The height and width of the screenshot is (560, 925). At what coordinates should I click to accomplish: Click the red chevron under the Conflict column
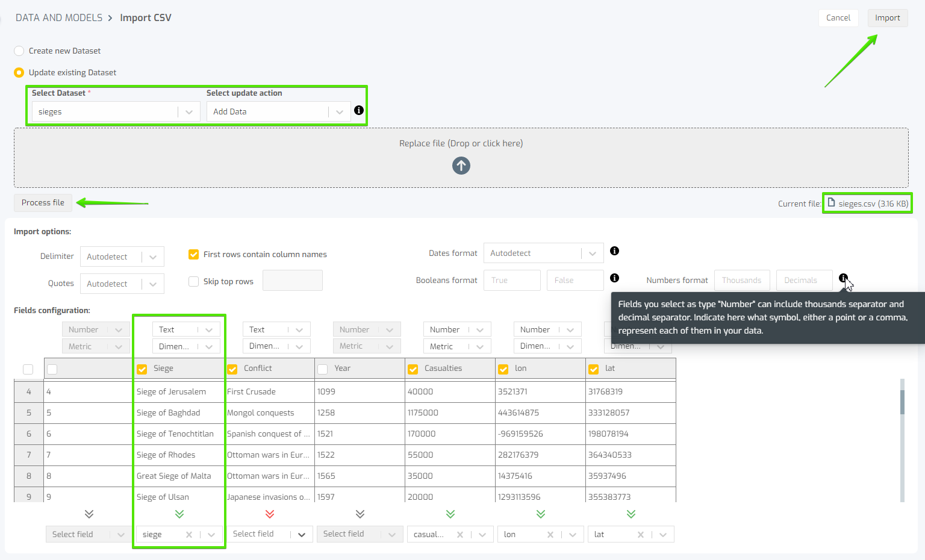[269, 514]
